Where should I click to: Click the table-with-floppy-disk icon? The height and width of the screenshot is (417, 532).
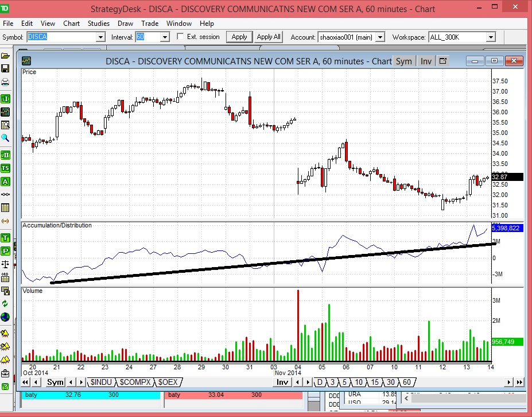click(x=5, y=291)
